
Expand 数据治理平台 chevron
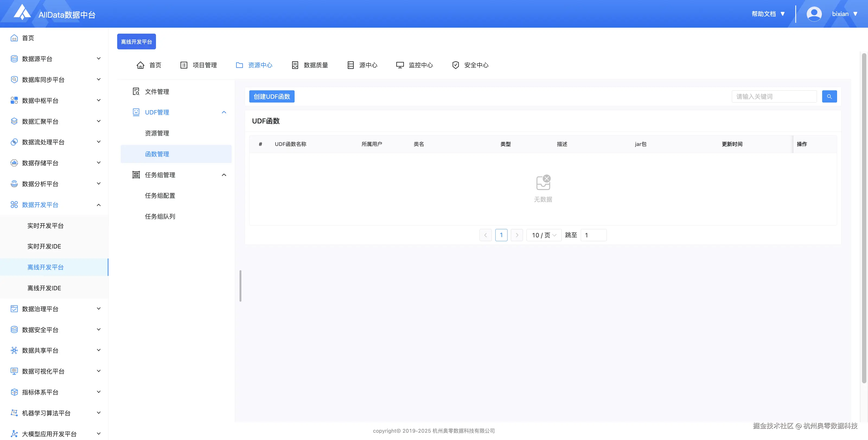coord(99,309)
